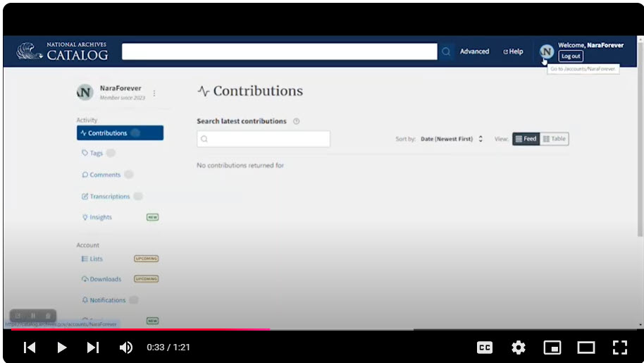Viewport: 644px width, 363px height.
Task: Click the magnifier search icon in header
Action: (x=446, y=51)
